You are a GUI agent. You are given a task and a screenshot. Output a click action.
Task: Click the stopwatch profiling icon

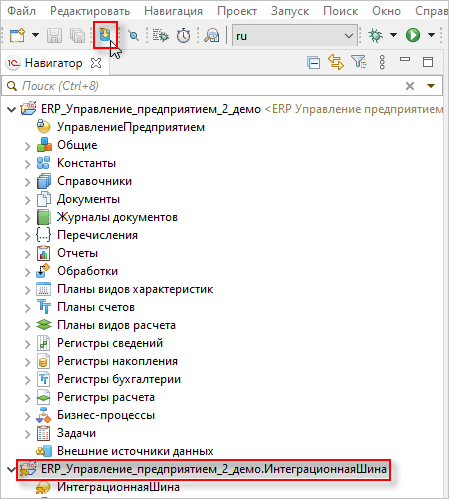(183, 35)
